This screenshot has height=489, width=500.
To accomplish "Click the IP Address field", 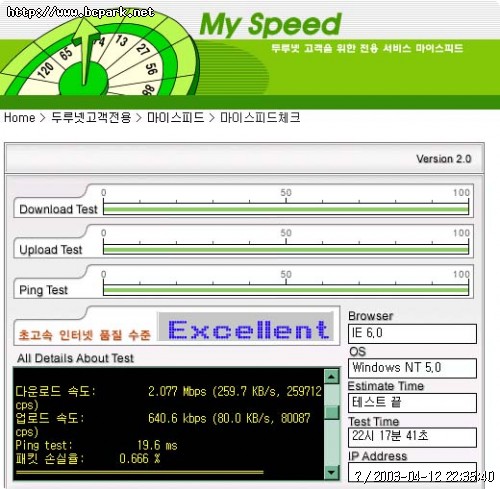I will pyautogui.click(x=412, y=472).
